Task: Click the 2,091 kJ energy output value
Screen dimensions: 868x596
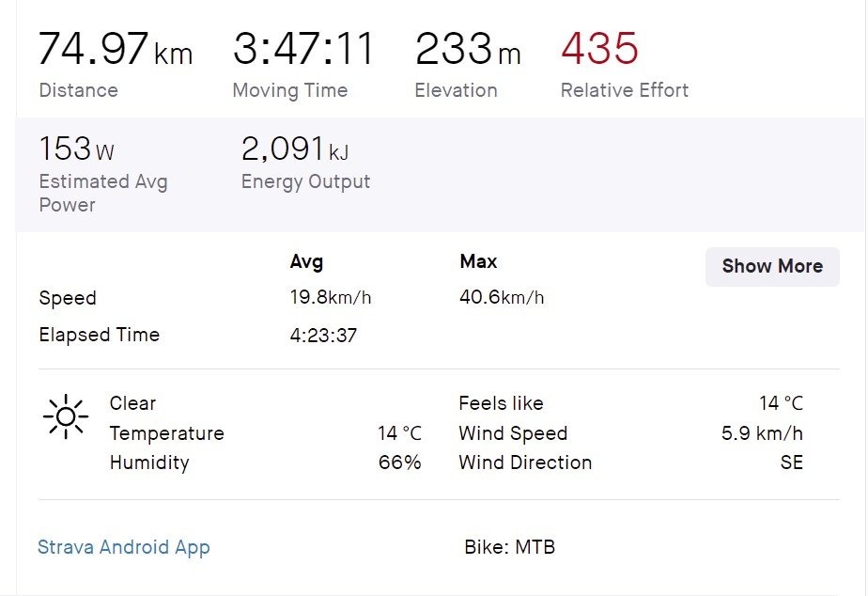Action: coord(295,149)
